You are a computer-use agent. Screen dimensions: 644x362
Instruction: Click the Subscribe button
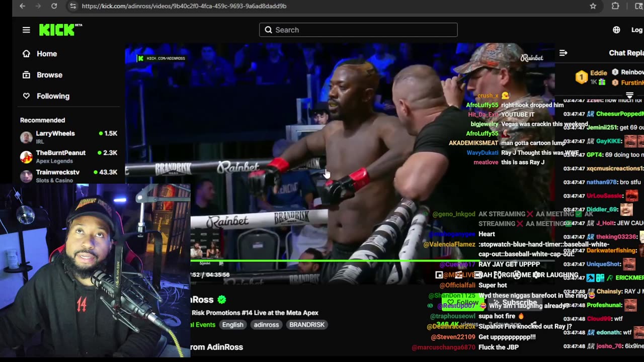point(515,303)
